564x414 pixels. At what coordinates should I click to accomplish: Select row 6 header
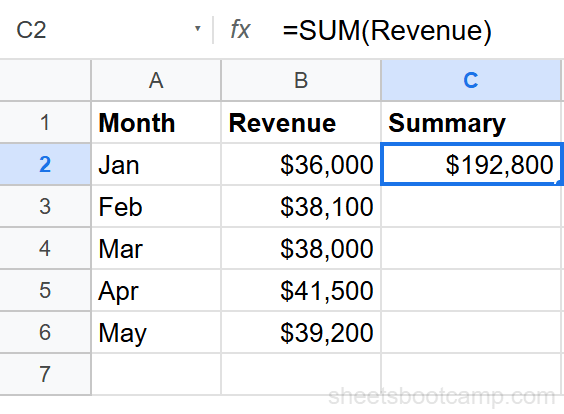click(45, 332)
